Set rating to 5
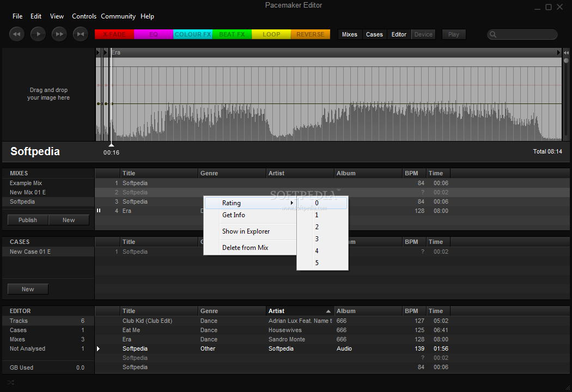Screen dimensions: 572x392 [322, 262]
